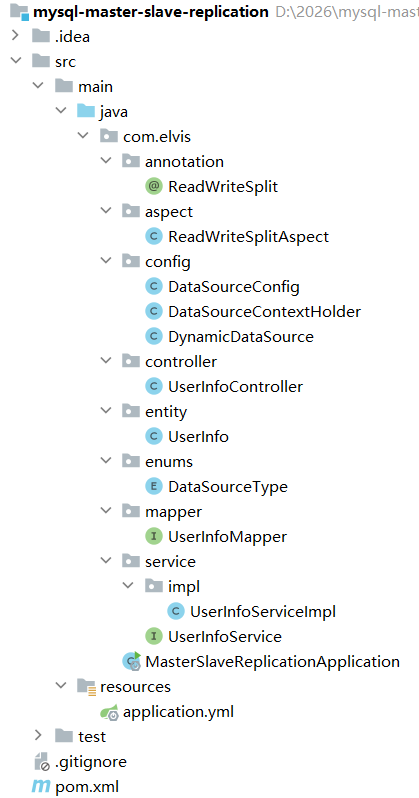Click the DataSourceType enum icon

coord(153,487)
